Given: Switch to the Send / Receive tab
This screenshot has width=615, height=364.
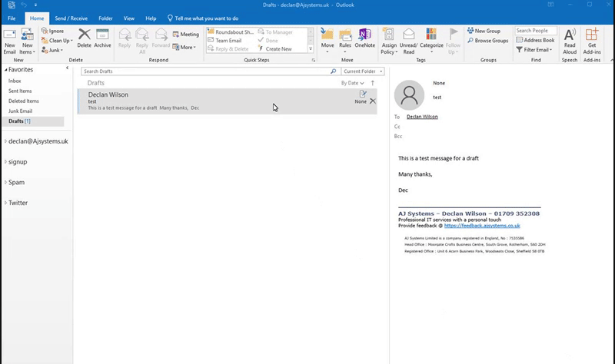Looking at the screenshot, I should coord(71,18).
